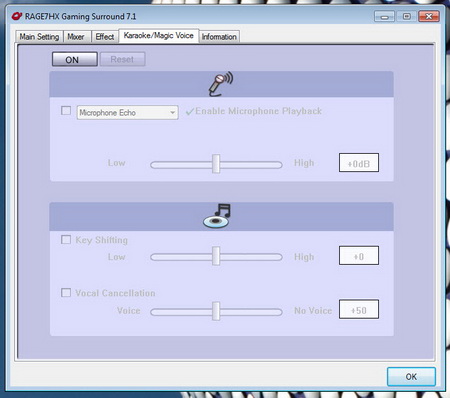The image size is (450, 398).
Task: Click the red RAGE7HX title bar logo
Action: [17, 16]
